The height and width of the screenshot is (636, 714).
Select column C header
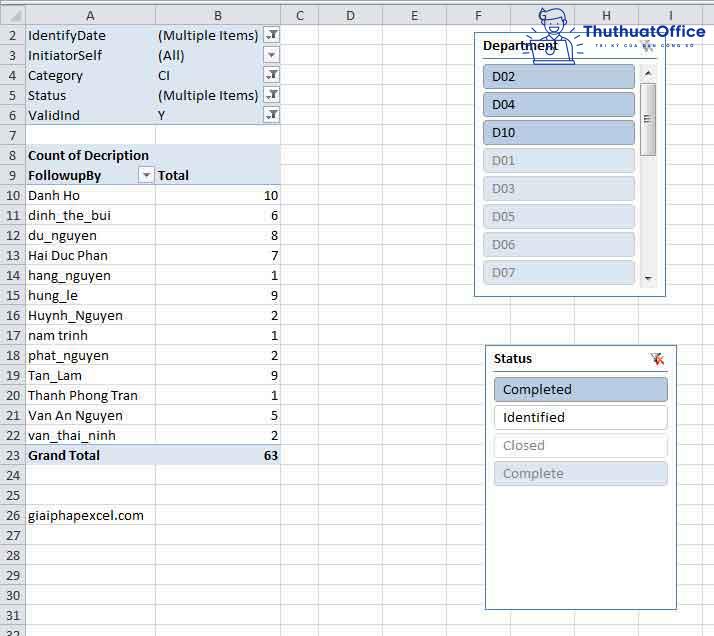[x=300, y=15]
